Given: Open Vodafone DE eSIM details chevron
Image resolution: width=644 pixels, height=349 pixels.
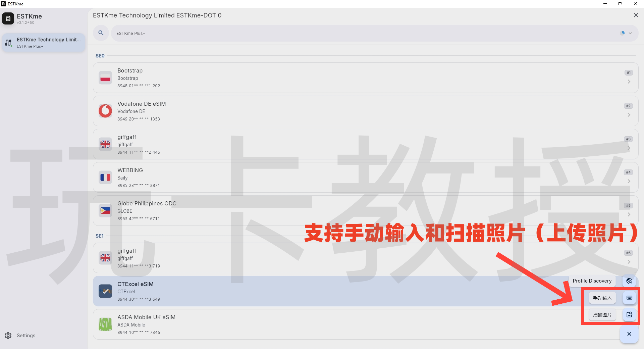Looking at the screenshot, I should 629,115.
